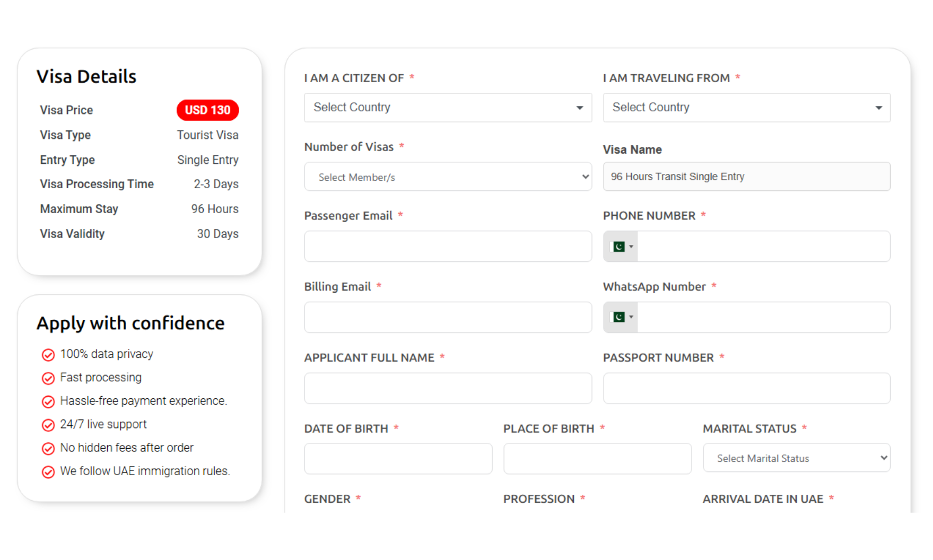The image size is (933, 560).
Task: Click the checkmark icon beside "100% data privacy"
Action: pyautogui.click(x=48, y=354)
